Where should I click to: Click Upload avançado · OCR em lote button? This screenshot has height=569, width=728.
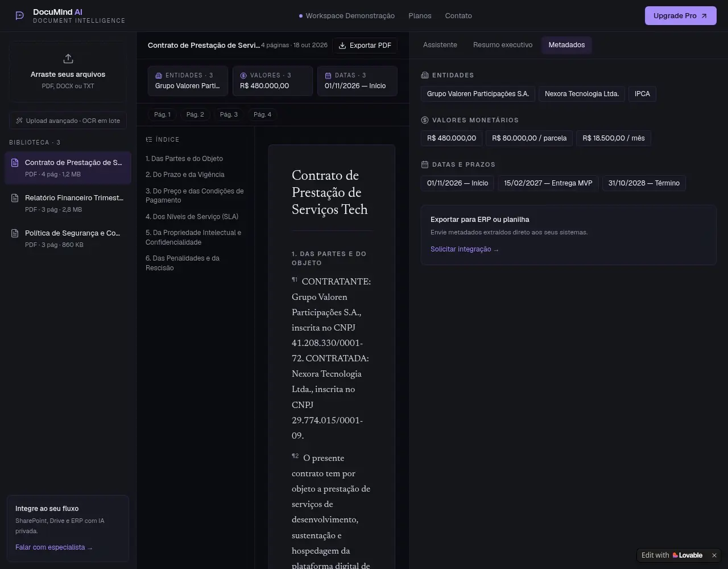68,121
